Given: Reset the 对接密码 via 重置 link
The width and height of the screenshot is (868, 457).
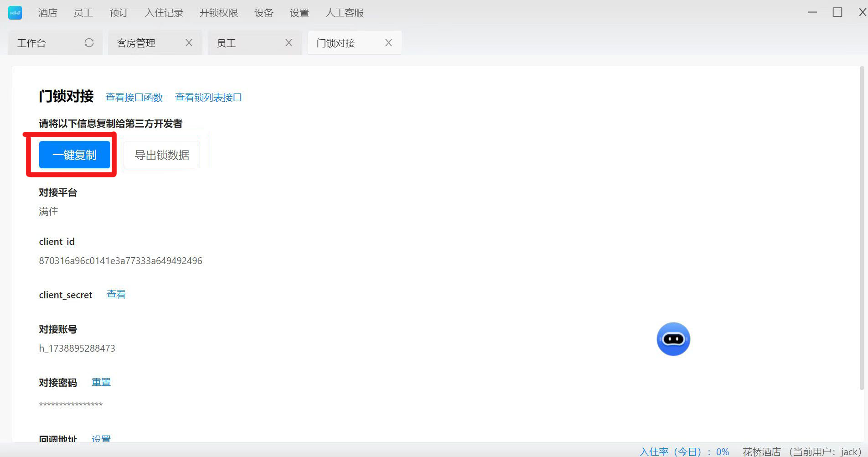Looking at the screenshot, I should pos(101,382).
